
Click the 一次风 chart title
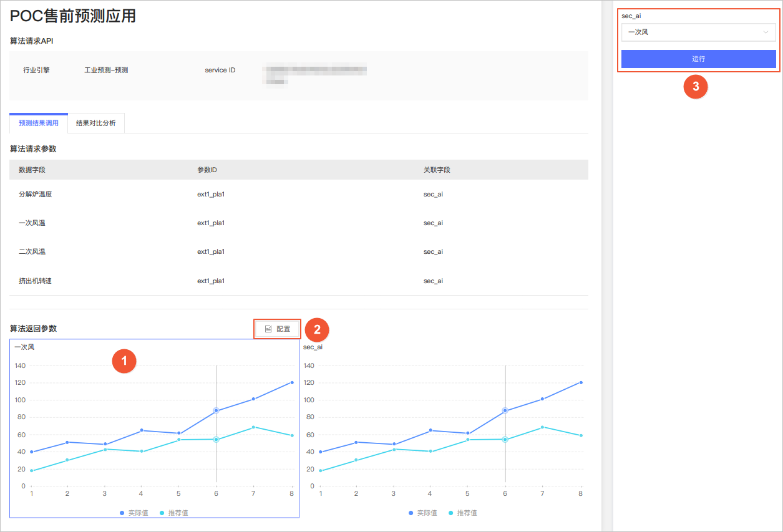(24, 347)
